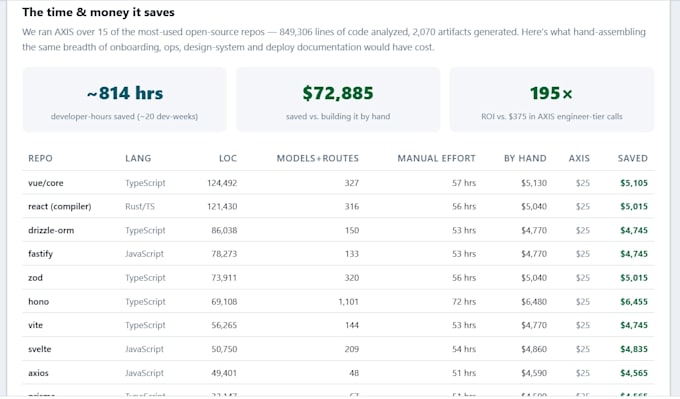This screenshot has height=399, width=680.
Task: Click the $5,105 saved amount
Action: [x=634, y=183]
